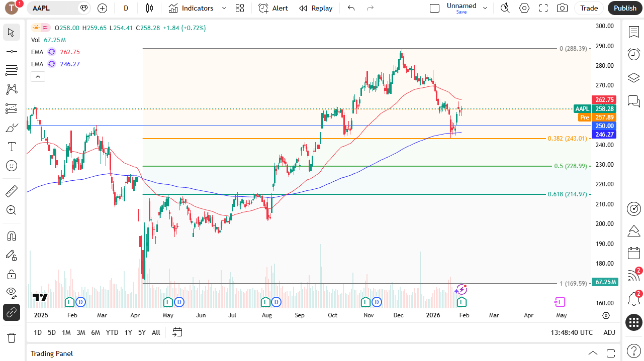Open the help center question icon
Image resolution: width=644 pixels, height=361 pixels.
[x=633, y=351]
